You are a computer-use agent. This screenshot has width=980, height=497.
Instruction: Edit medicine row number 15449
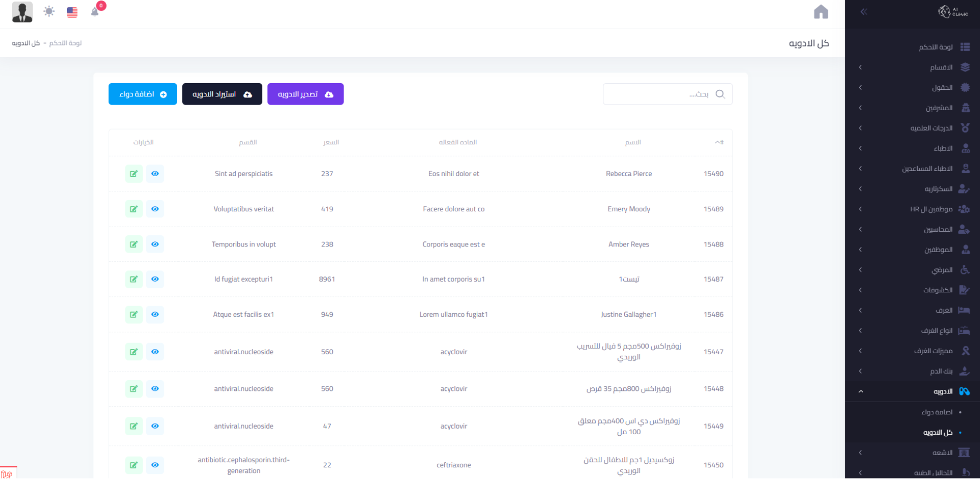point(134,426)
